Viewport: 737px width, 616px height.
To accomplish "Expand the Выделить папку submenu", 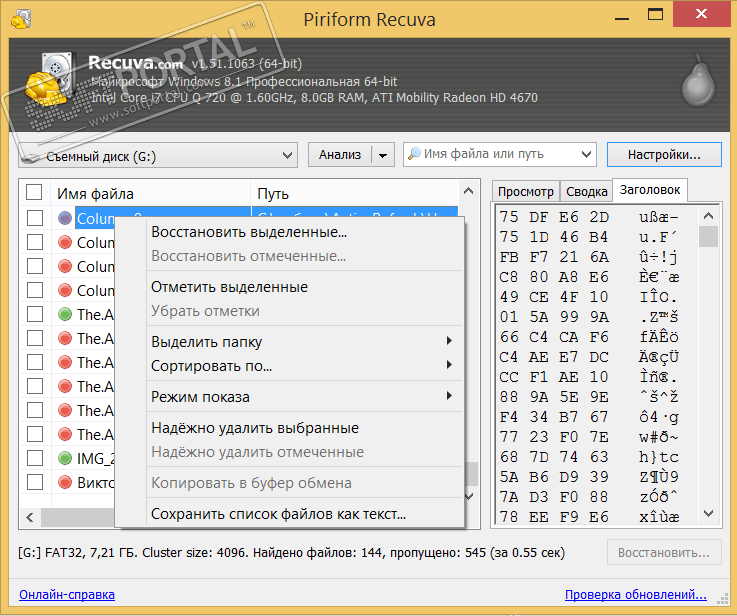I will click(305, 342).
